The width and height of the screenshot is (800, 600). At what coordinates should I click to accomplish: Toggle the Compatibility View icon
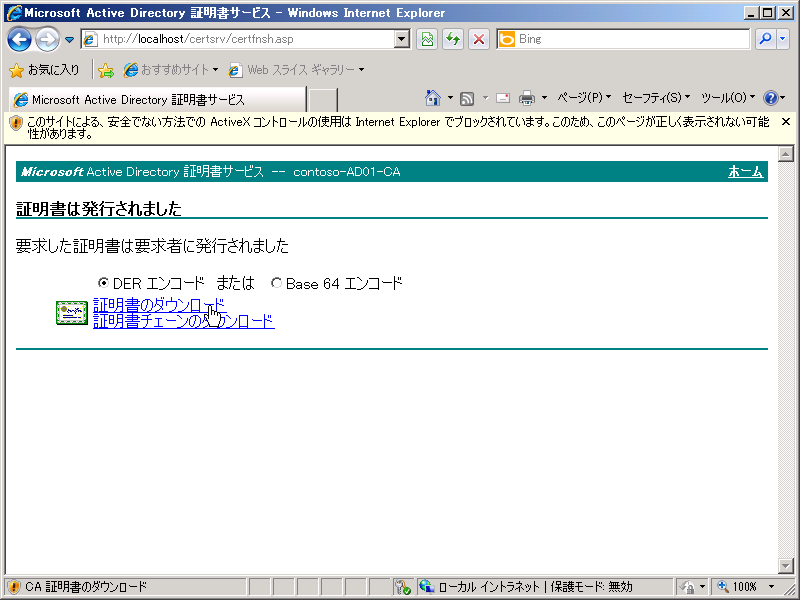(427, 39)
